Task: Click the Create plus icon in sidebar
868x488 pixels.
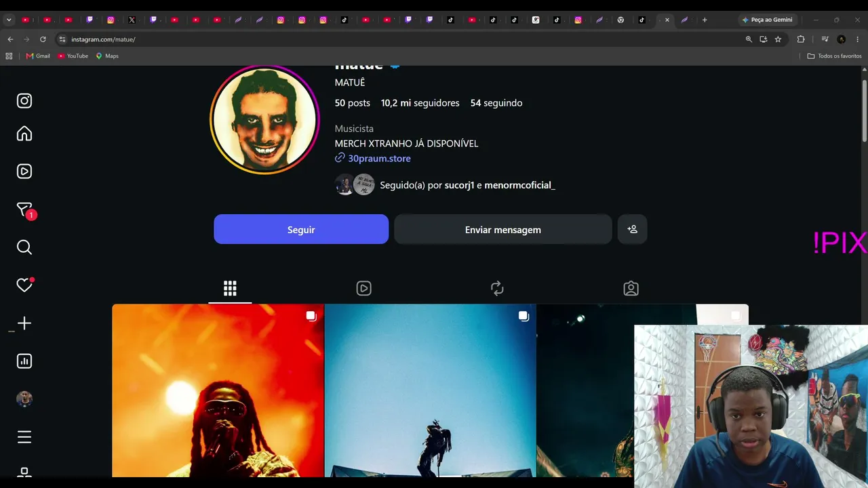Action: click(24, 323)
